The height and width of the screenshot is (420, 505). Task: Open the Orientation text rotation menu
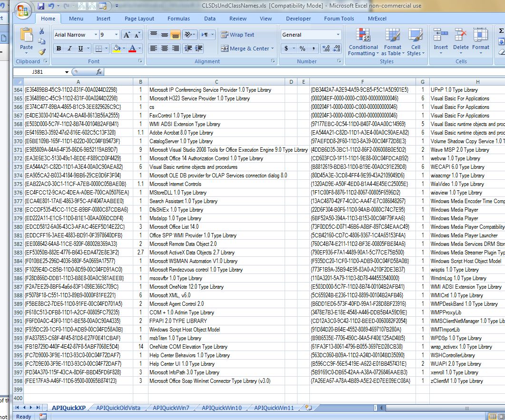tap(189, 34)
